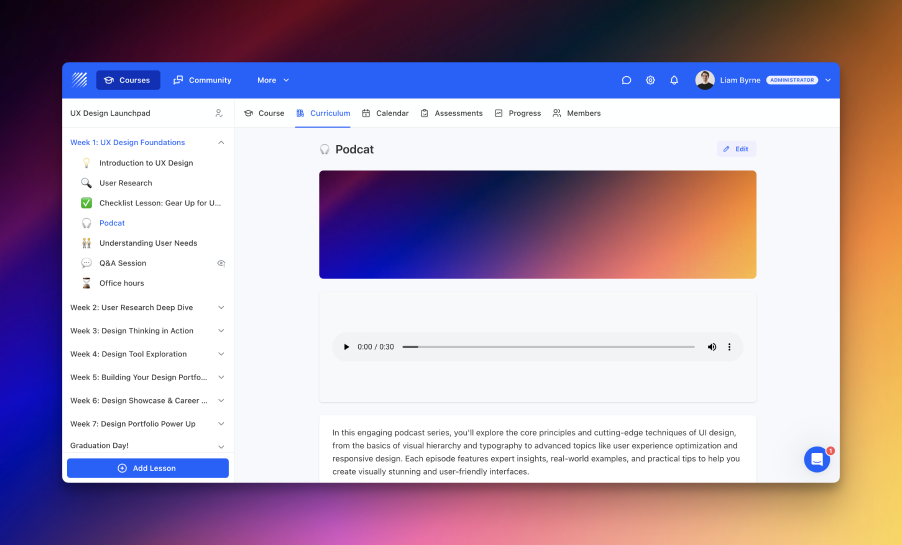902x545 pixels.
Task: Click Liam Byrne's profile avatar
Action: coord(705,80)
